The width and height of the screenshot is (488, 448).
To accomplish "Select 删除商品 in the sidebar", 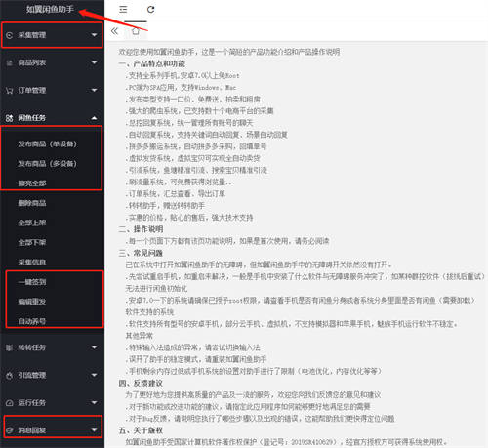I will [32, 203].
